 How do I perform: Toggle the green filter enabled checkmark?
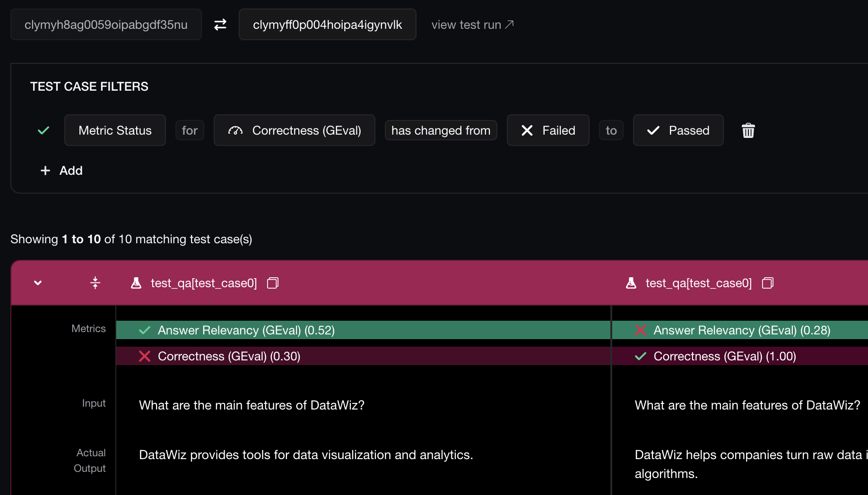click(43, 130)
